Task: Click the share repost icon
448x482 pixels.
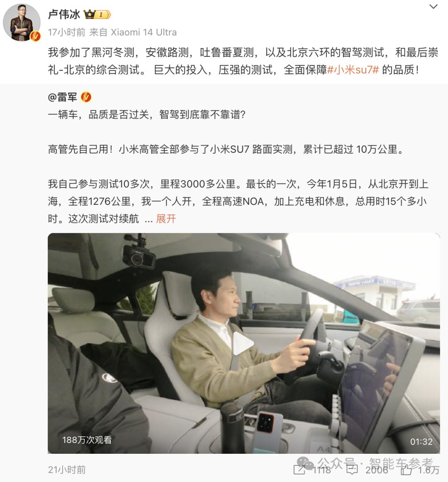Action: click(x=299, y=470)
